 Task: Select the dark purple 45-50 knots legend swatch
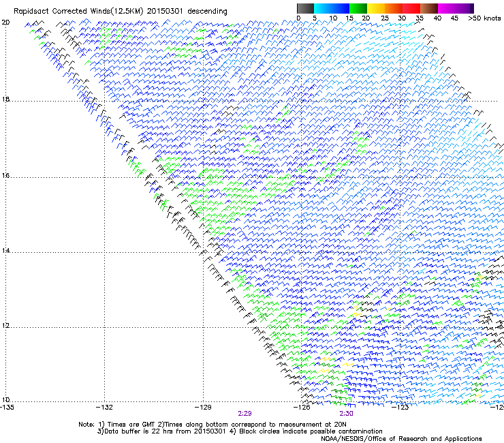pyautogui.click(x=464, y=8)
